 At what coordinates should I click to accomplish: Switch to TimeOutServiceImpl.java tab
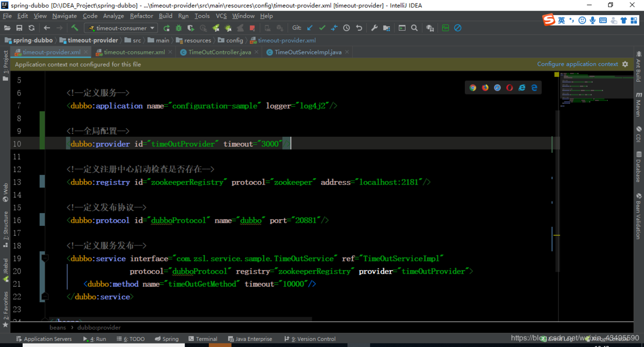(308, 52)
